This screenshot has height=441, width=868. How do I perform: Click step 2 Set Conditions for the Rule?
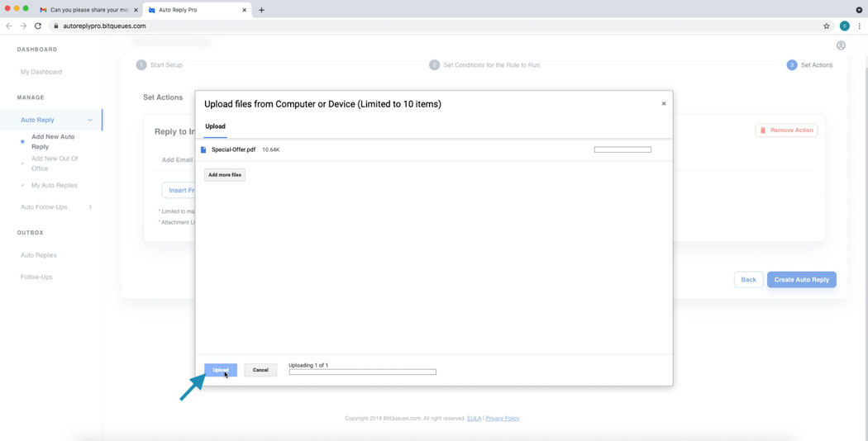pos(485,64)
